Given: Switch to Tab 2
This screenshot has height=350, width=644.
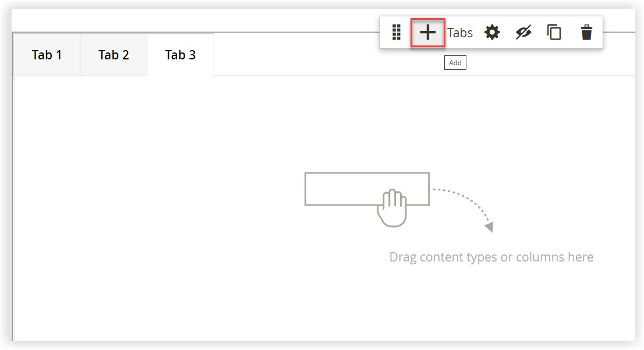Looking at the screenshot, I should coord(113,54).
